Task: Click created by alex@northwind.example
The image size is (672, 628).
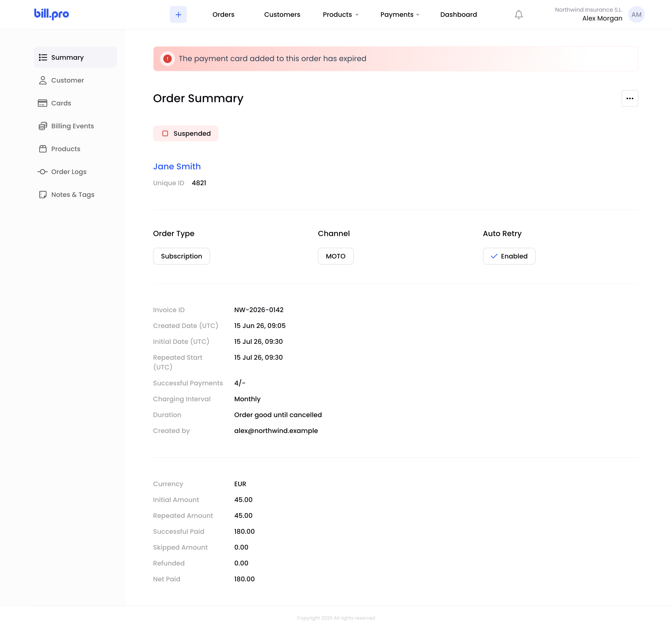Action: [x=276, y=431]
